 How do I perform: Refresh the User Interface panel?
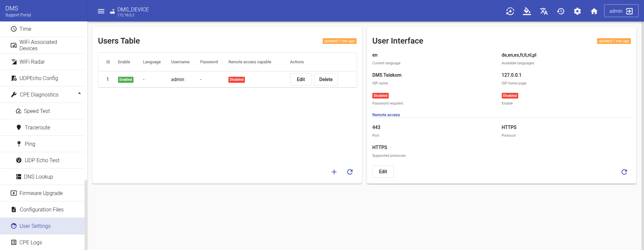[624, 172]
